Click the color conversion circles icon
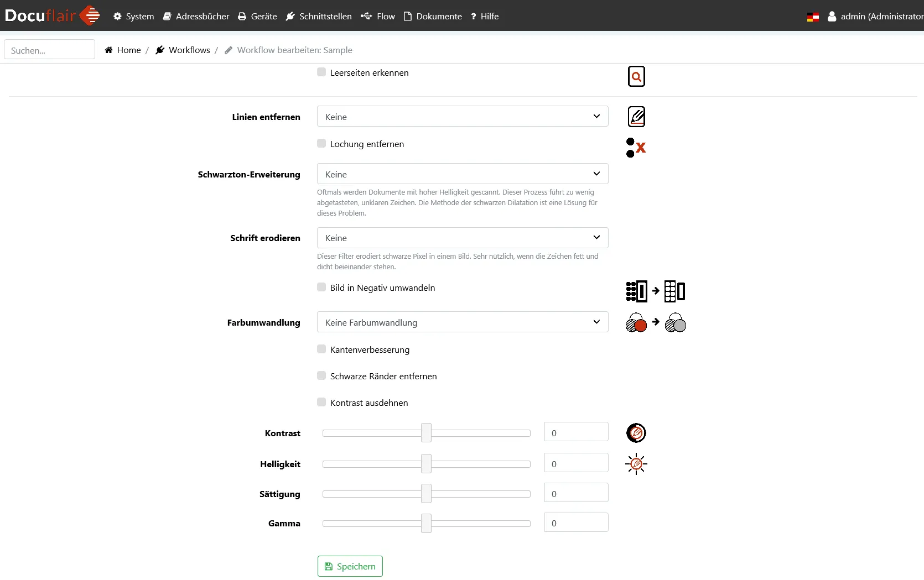 [x=656, y=322]
